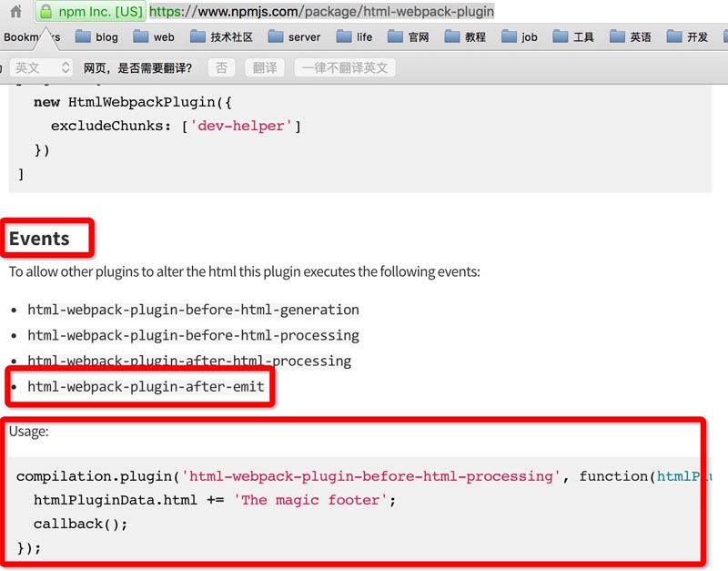This screenshot has height=571, width=728.
Task: Click 一律不翻译英文 never translate button
Action: (345, 68)
